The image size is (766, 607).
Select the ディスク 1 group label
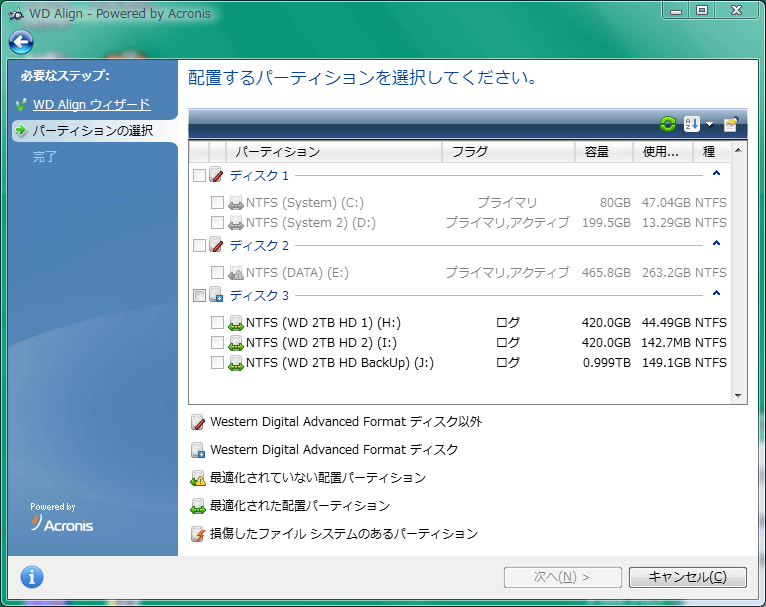[x=259, y=175]
